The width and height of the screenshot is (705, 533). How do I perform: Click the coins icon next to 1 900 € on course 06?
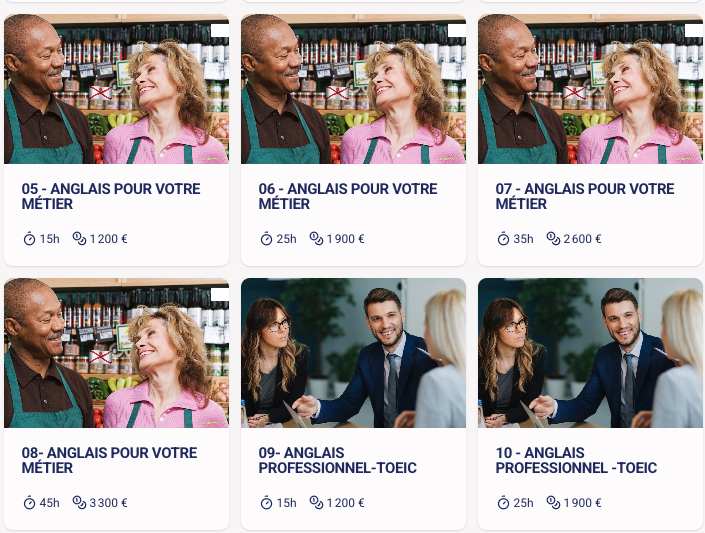(316, 238)
